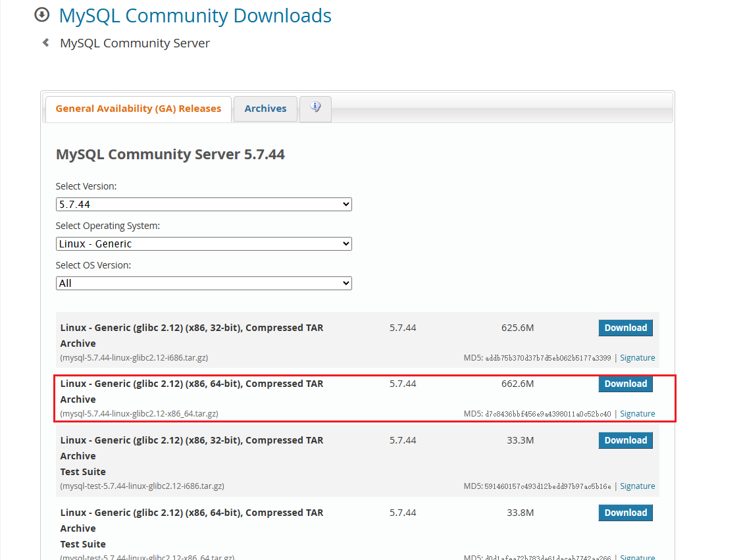The width and height of the screenshot is (743, 560).
Task: Click version 5.7.44 in the 33.8M row
Action: tap(403, 513)
